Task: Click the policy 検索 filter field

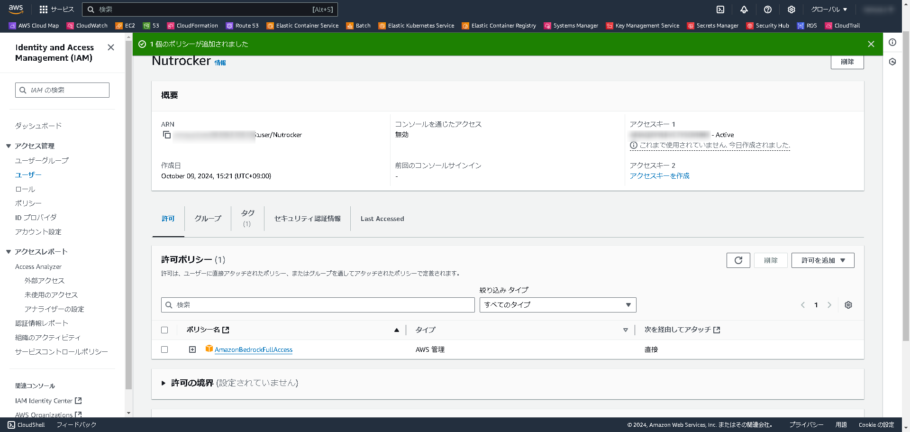Action: click(x=317, y=305)
